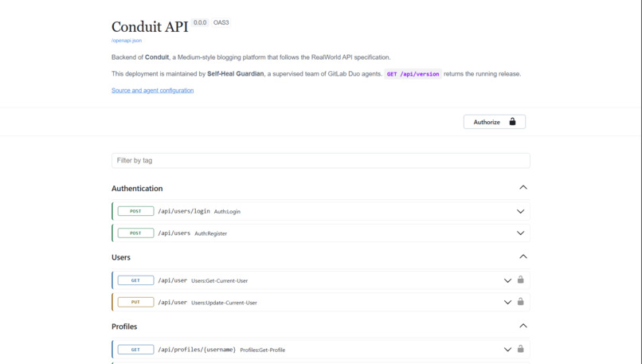Click the GET /api/version code snippet
The image size is (642, 364).
coord(413,74)
